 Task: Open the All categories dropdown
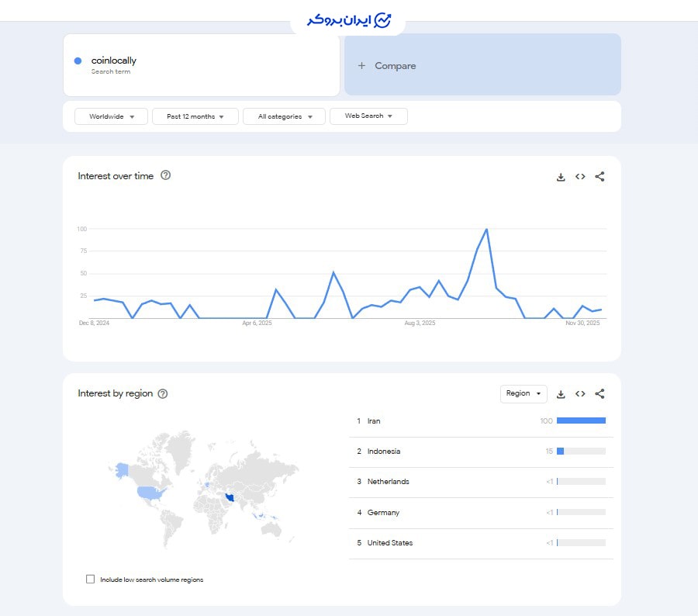point(284,116)
